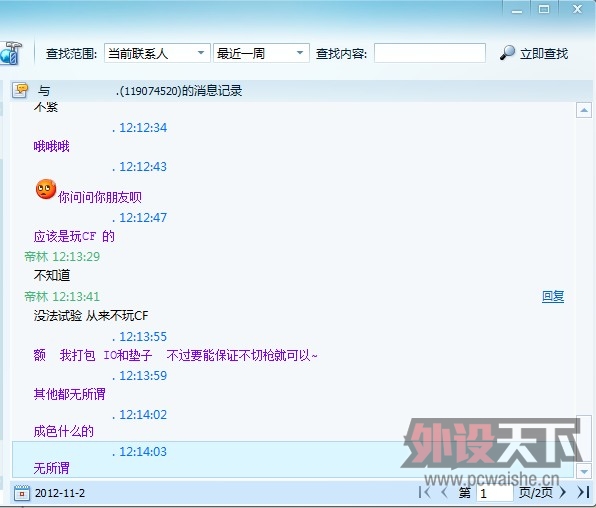Select the 帝林 12:13:41 message header

click(62, 296)
